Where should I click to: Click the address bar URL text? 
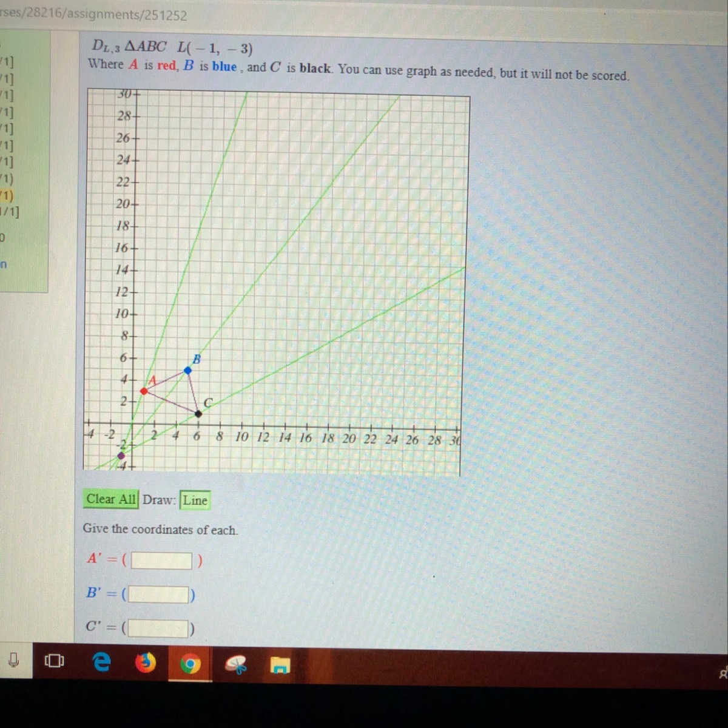93,15
